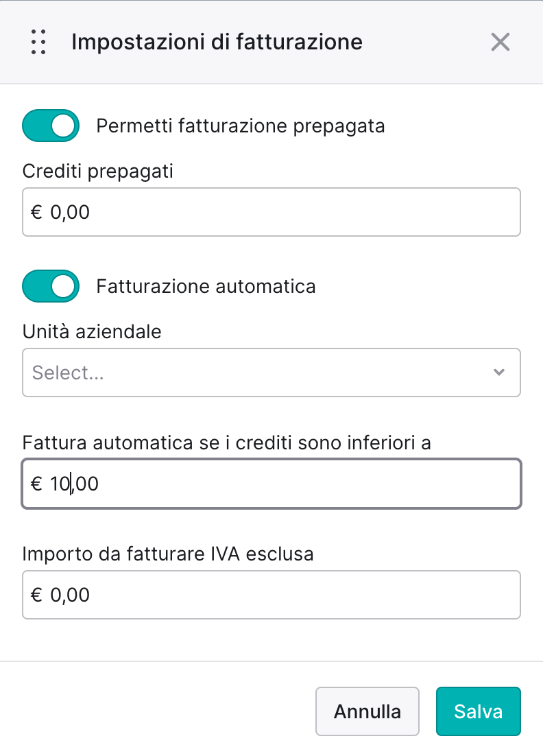The width and height of the screenshot is (543, 756).
Task: Turn off the Fatturazione automatica switch
Action: click(x=51, y=286)
